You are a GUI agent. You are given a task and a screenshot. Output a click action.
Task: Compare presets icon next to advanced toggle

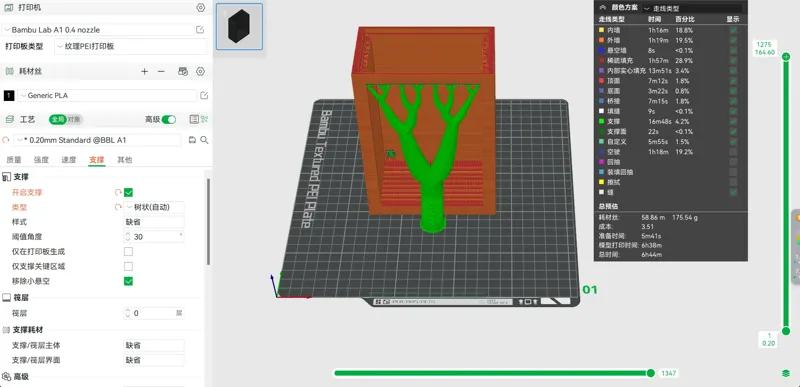click(x=205, y=119)
